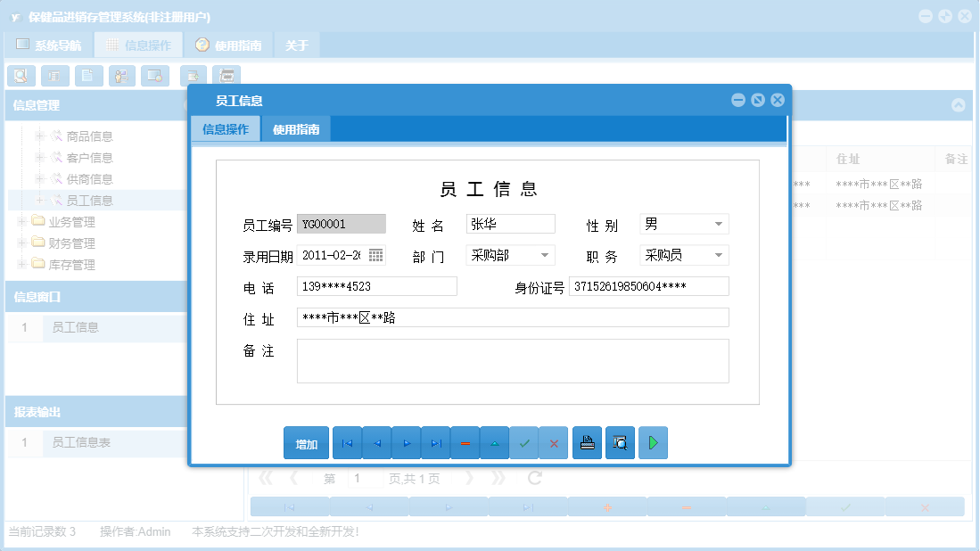Viewport: 980px width, 551px height.
Task: Click the calendar icon beside 录用日期
Action: [376, 255]
